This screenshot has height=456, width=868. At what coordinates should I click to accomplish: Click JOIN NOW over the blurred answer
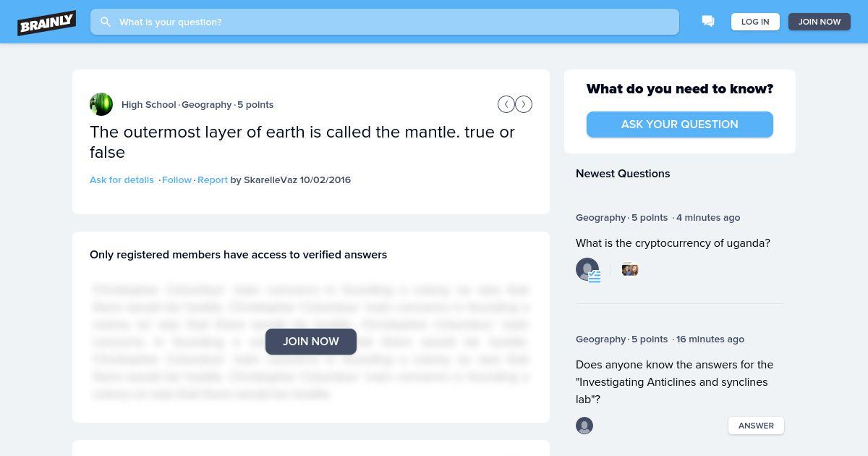click(x=311, y=342)
